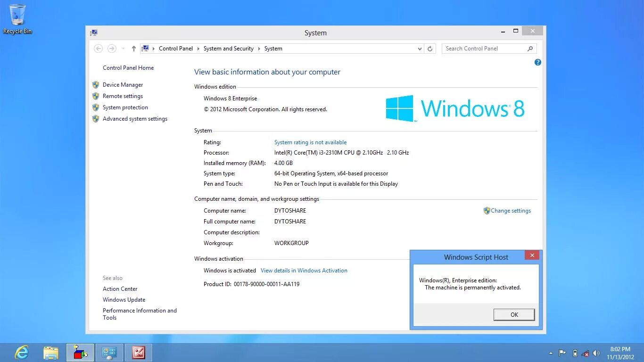Go forward using the forward arrow
644x362 pixels.
112,49
